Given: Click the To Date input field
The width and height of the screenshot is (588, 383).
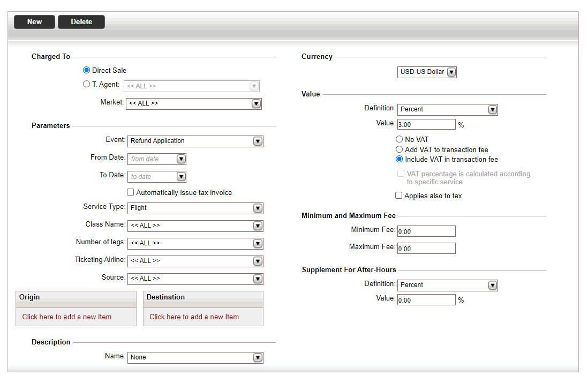Looking at the screenshot, I should (x=152, y=177).
